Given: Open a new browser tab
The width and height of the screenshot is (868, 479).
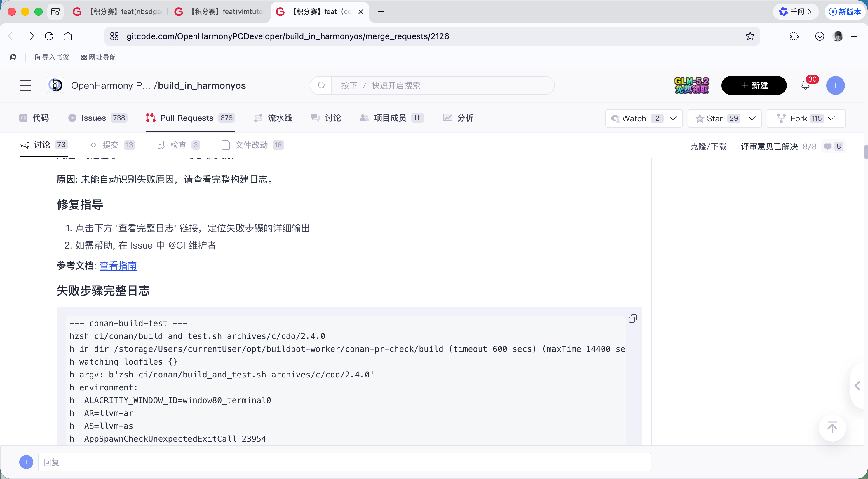Looking at the screenshot, I should 381,12.
